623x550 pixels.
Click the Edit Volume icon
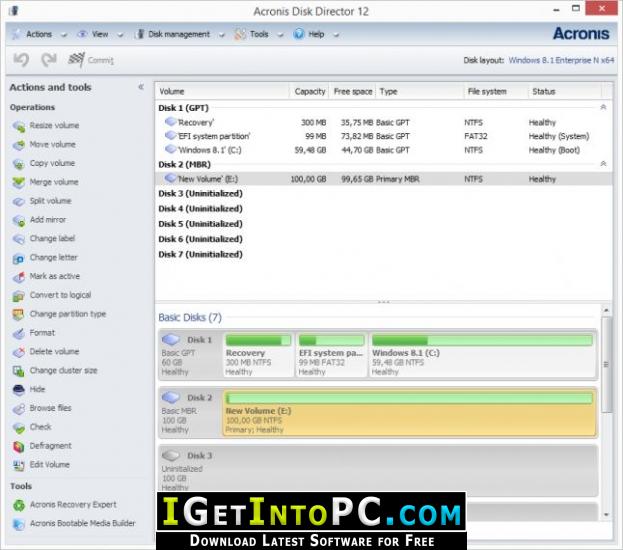pos(19,465)
